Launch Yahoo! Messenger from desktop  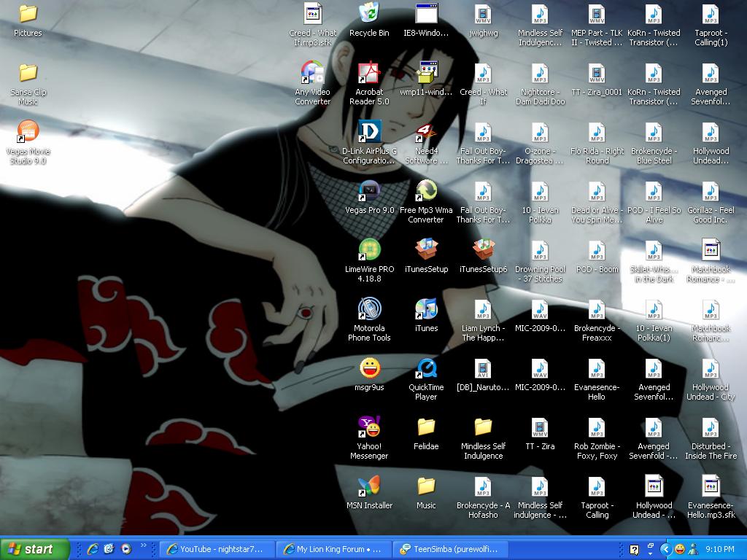tap(369, 428)
